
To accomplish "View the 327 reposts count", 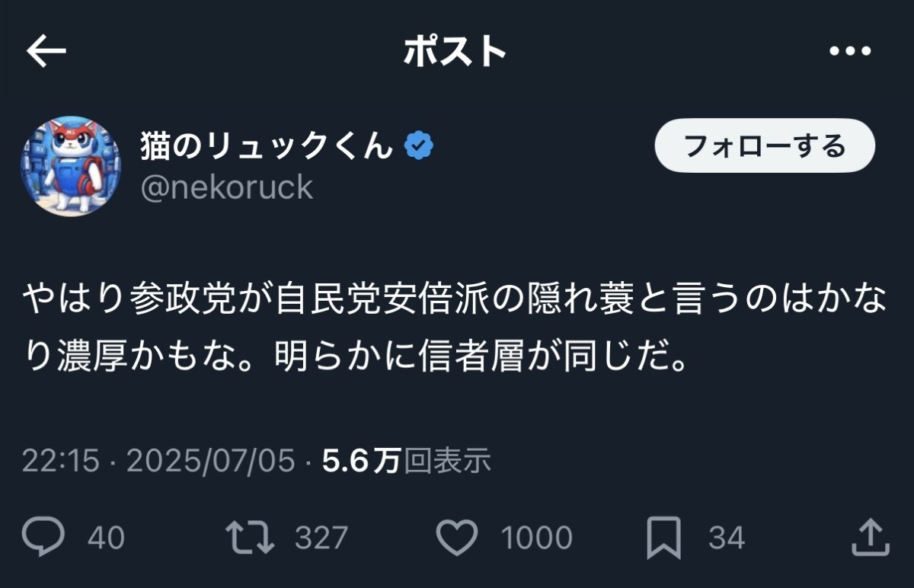I will (321, 538).
